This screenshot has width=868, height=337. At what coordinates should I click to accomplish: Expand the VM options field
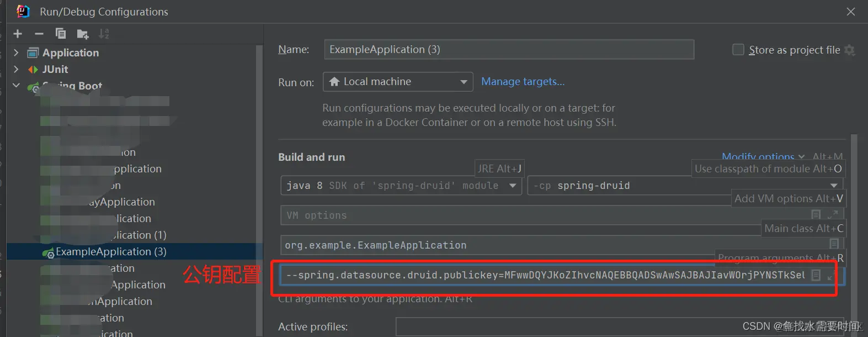click(833, 214)
